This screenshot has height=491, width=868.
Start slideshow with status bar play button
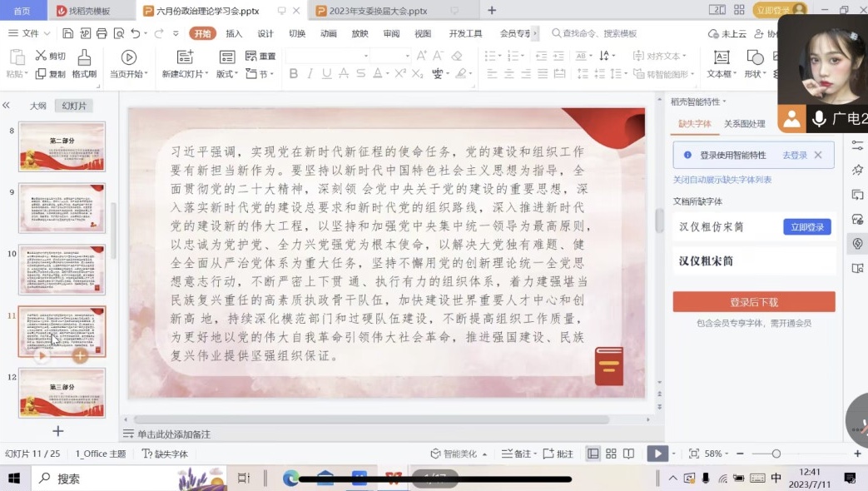(657, 454)
